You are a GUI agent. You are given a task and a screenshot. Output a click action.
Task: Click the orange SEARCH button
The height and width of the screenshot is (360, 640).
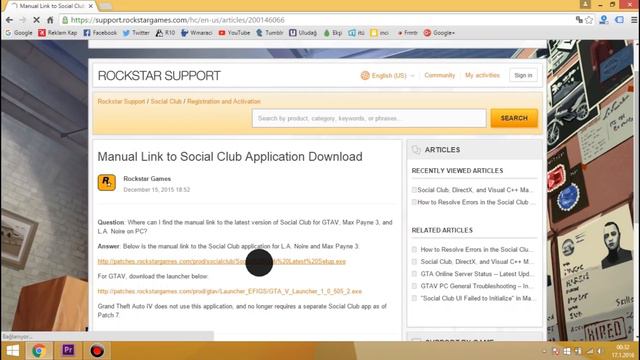tap(514, 118)
